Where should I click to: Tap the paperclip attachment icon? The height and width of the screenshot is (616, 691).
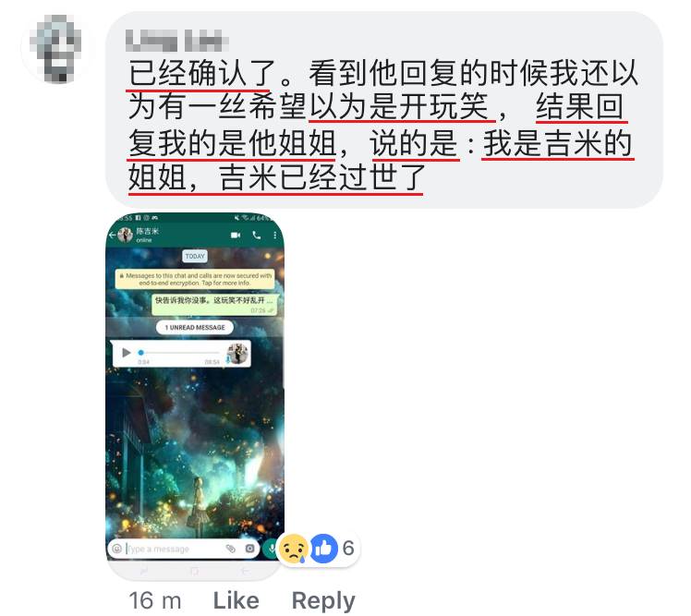click(x=230, y=549)
